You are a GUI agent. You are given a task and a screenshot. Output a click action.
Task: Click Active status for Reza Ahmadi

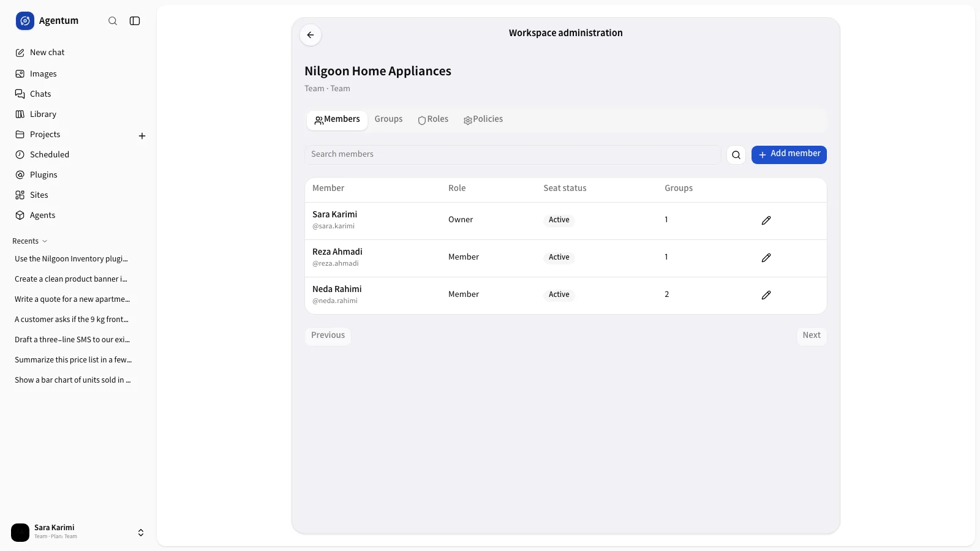coord(559,257)
